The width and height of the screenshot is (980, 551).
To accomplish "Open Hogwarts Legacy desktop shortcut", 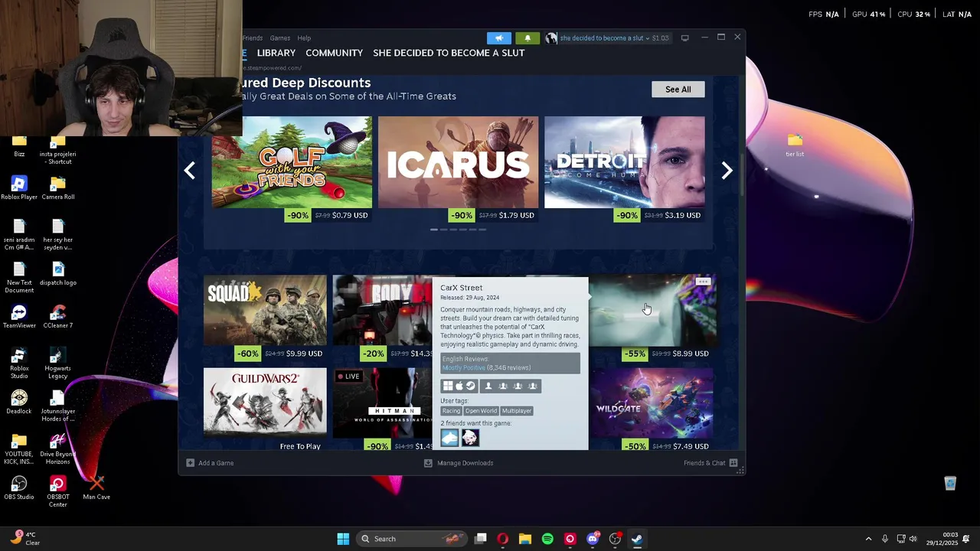I will 58,363.
